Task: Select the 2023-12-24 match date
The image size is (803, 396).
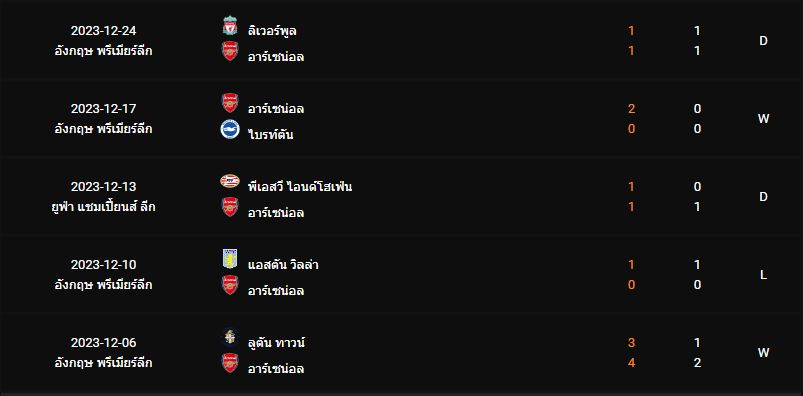Action: click(103, 31)
